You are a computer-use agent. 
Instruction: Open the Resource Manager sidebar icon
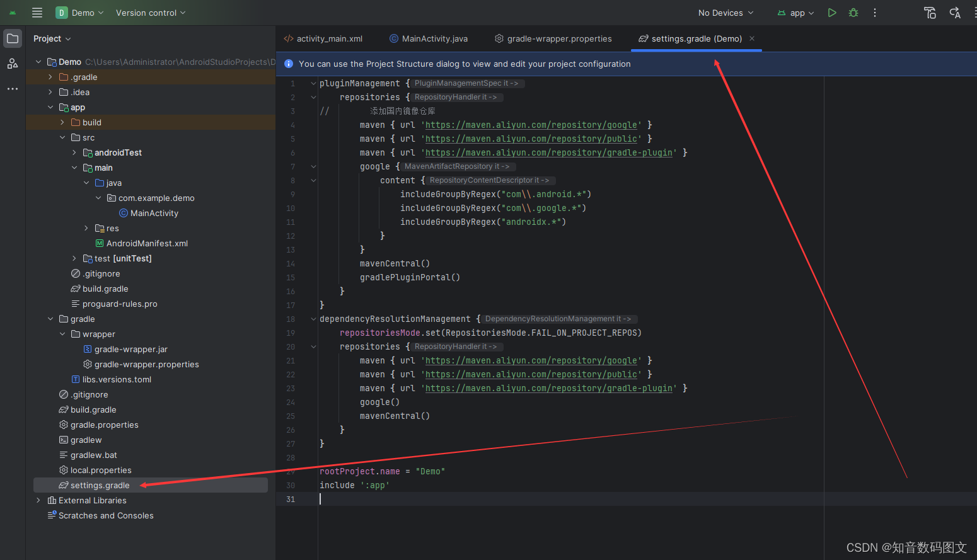(13, 62)
